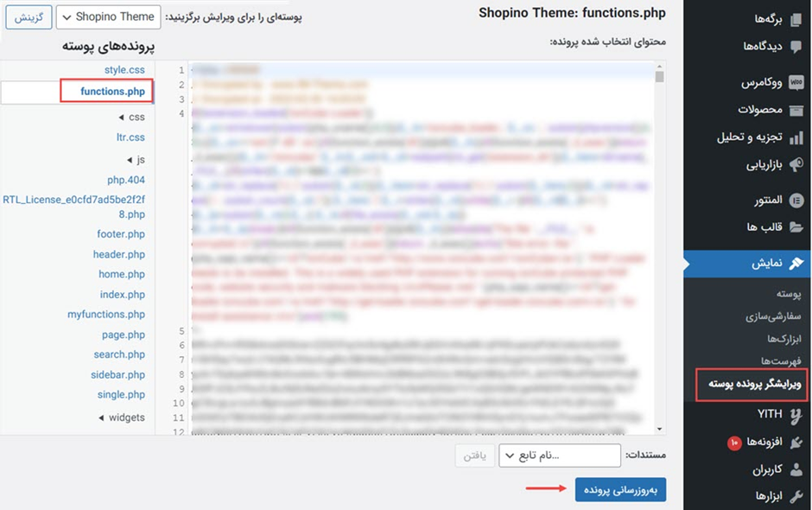Expand the css folder in theme files
812x510 pixels.
point(131,118)
